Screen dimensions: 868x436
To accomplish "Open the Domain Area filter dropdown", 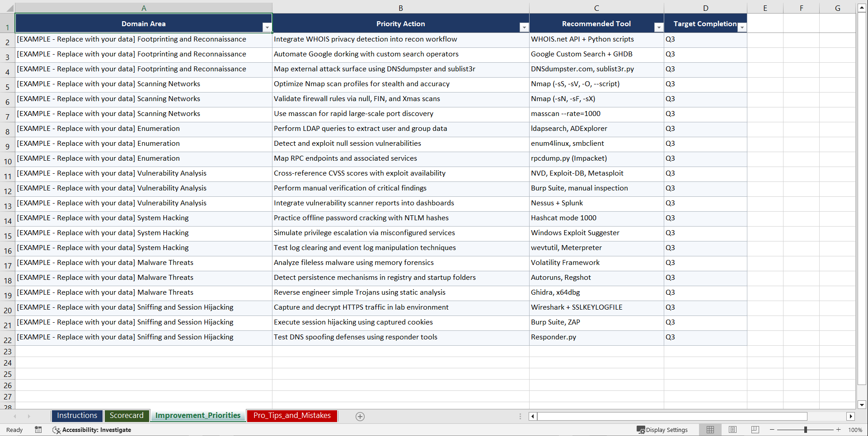I will (x=267, y=27).
